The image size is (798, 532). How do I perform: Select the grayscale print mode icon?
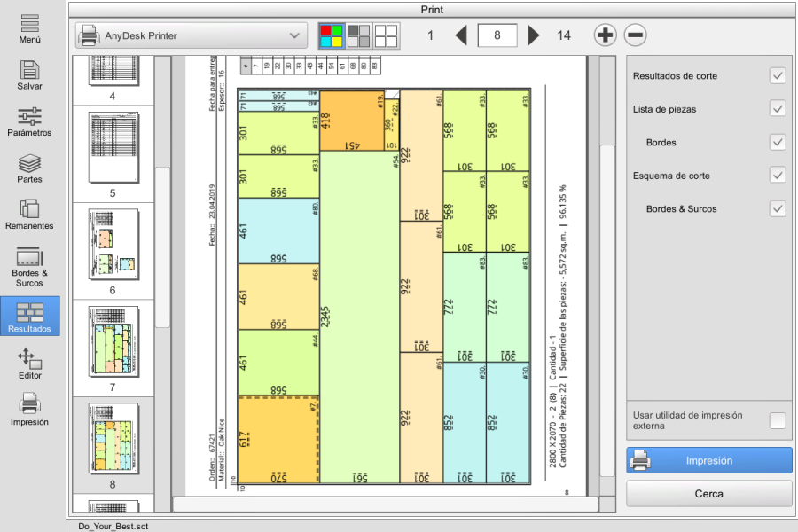tap(359, 36)
